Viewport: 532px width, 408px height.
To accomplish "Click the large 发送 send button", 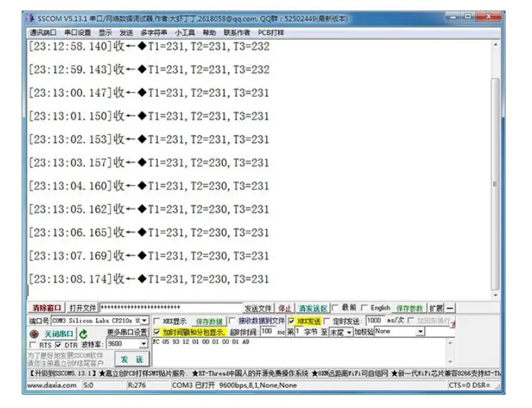I will tap(131, 359).
